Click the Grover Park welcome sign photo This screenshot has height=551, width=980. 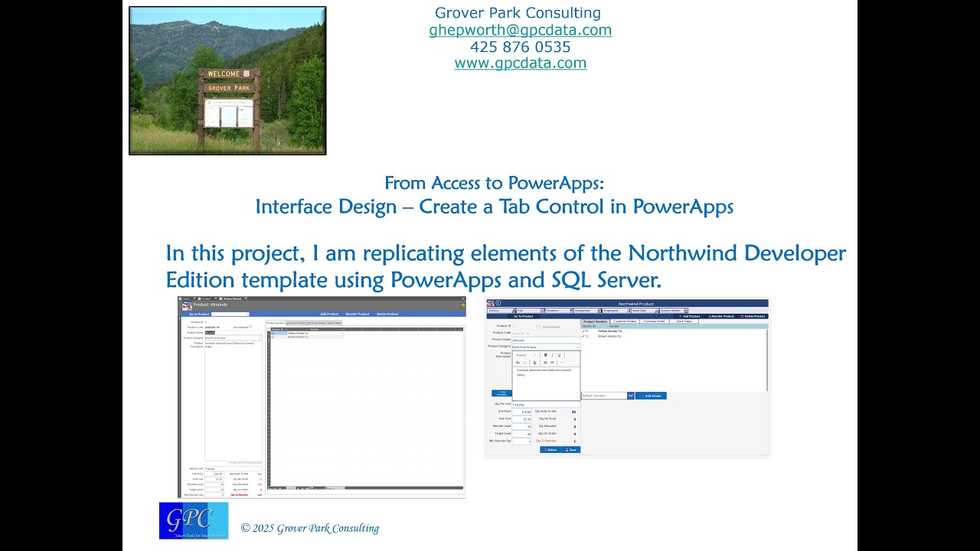[227, 80]
